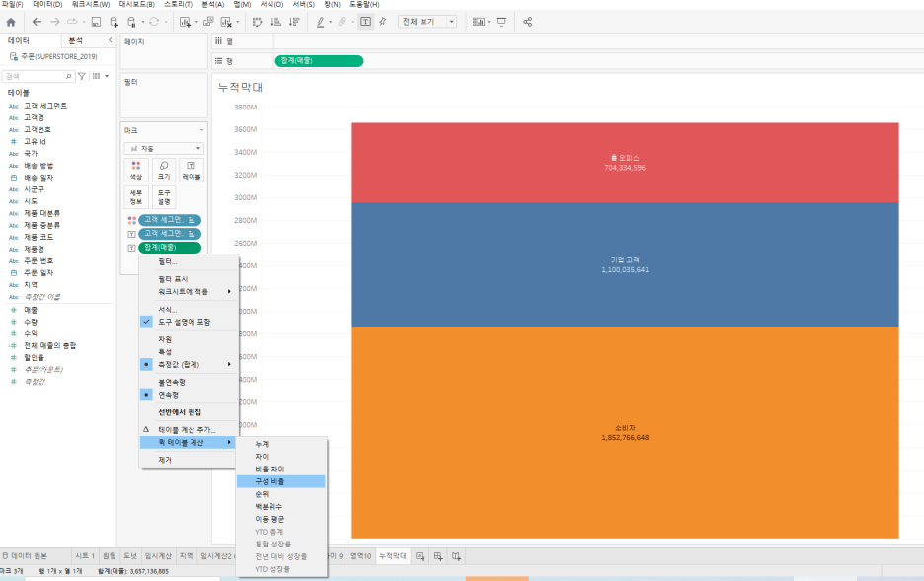This screenshot has height=581, width=924.
Task: Select the red 홈 오피스 bar segment
Action: [x=625, y=163]
